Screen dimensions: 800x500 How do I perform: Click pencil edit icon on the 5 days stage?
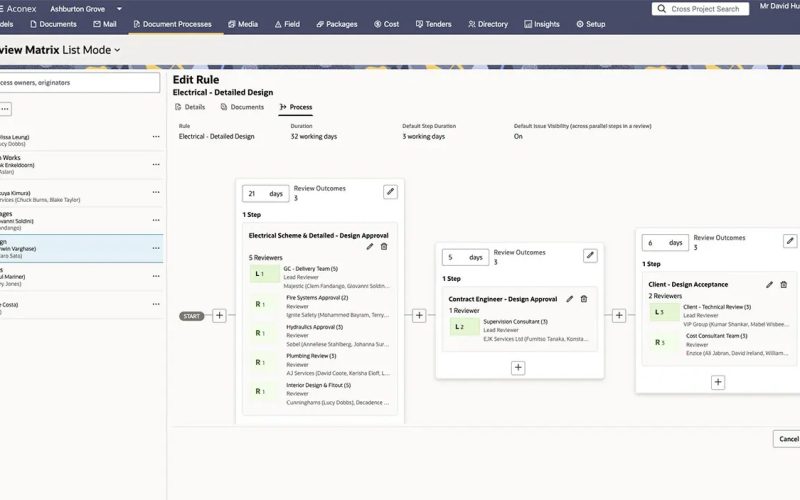click(x=590, y=256)
